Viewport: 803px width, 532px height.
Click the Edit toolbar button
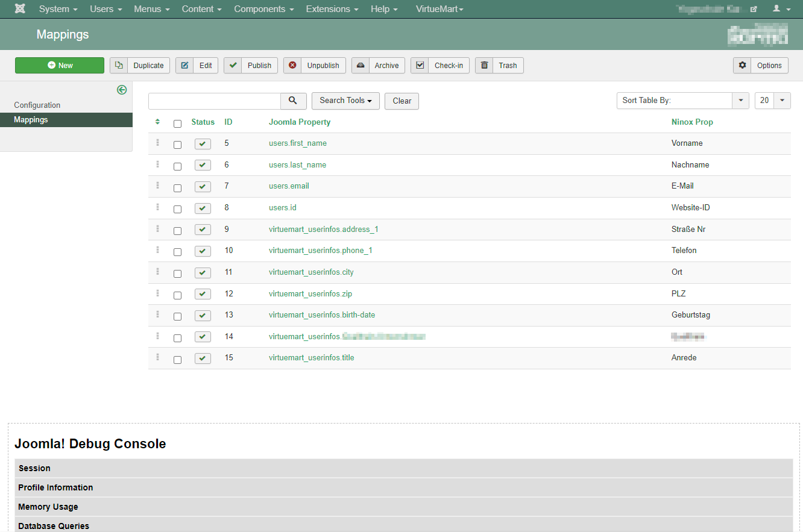(x=197, y=65)
